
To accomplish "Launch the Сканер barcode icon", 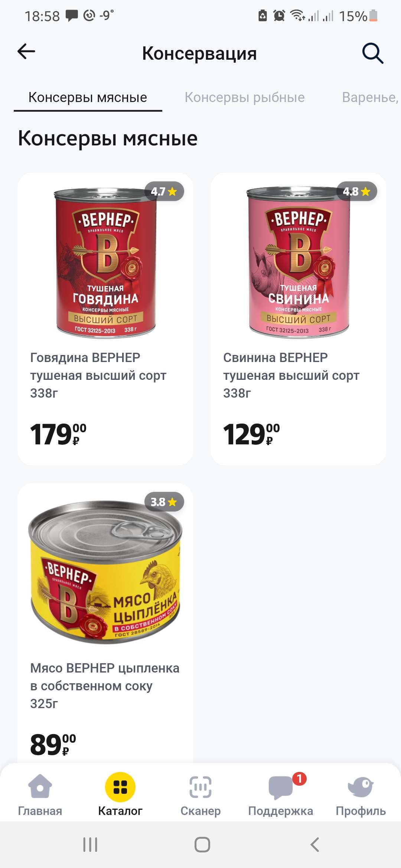I will click(200, 787).
